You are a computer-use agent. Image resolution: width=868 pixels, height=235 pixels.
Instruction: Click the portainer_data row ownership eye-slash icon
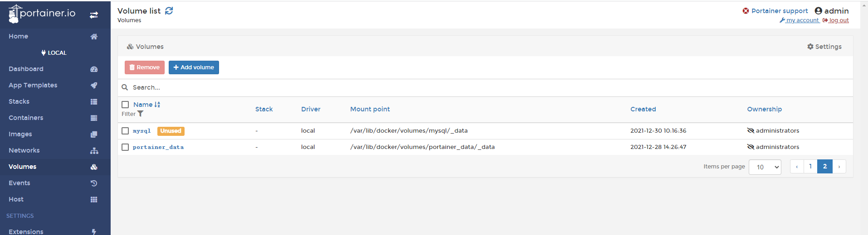pos(751,147)
